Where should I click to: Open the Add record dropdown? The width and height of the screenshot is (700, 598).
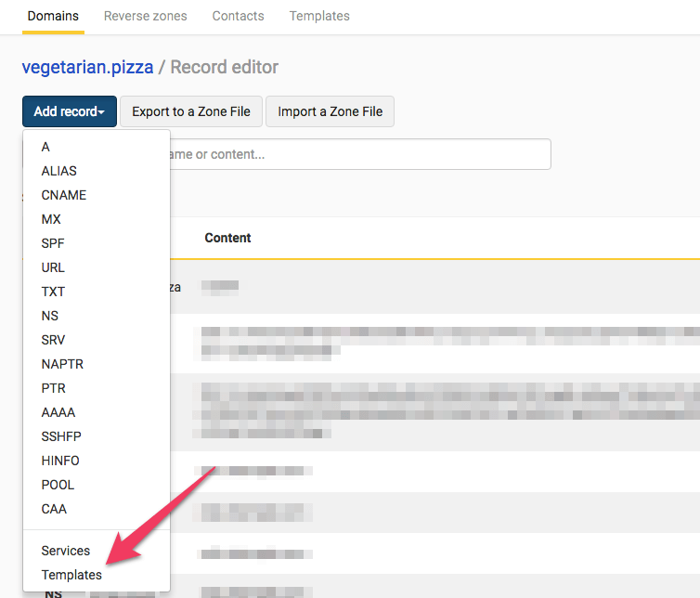pyautogui.click(x=70, y=111)
